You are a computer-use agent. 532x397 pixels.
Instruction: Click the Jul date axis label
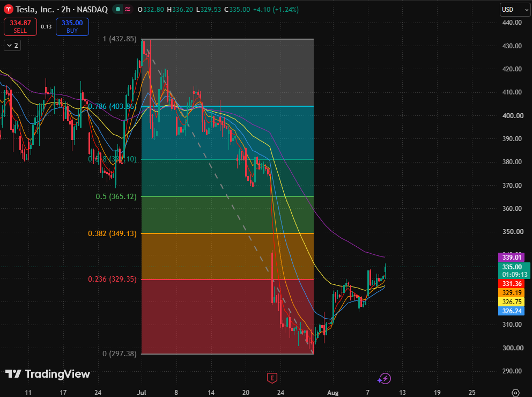coord(142,393)
